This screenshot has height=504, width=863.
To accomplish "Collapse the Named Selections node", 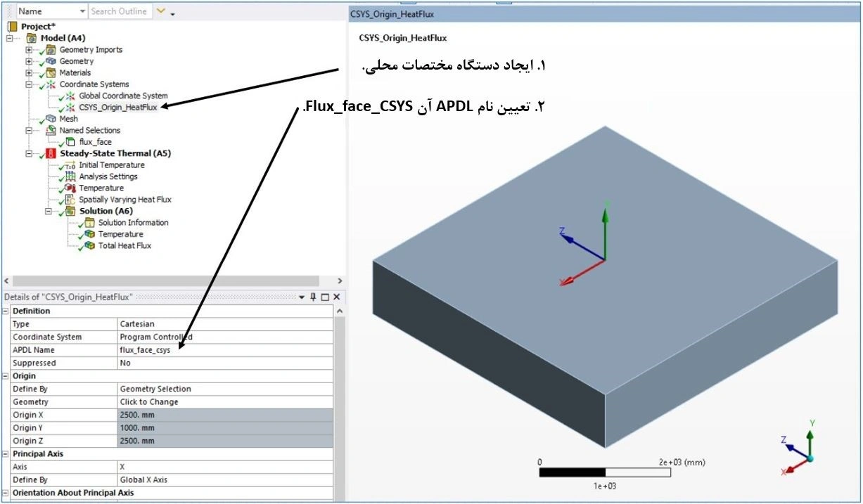I will pyautogui.click(x=29, y=130).
